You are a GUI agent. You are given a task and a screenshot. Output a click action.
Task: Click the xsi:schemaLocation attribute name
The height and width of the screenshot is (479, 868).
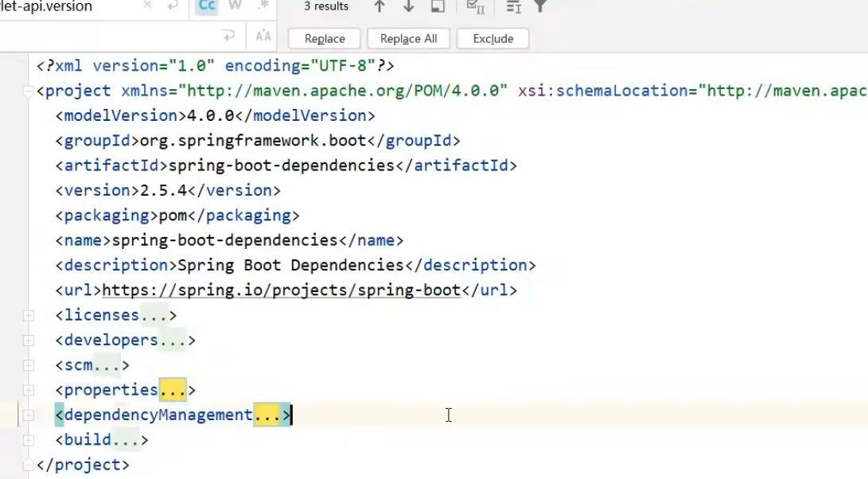(603, 91)
